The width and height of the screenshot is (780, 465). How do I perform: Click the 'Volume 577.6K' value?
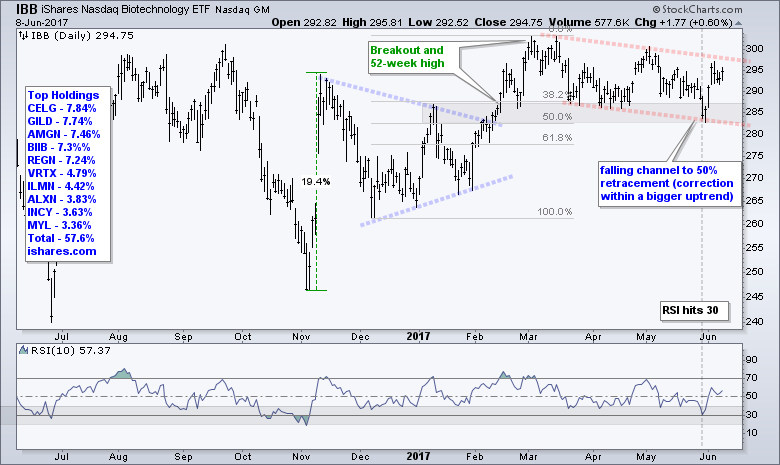(x=589, y=22)
